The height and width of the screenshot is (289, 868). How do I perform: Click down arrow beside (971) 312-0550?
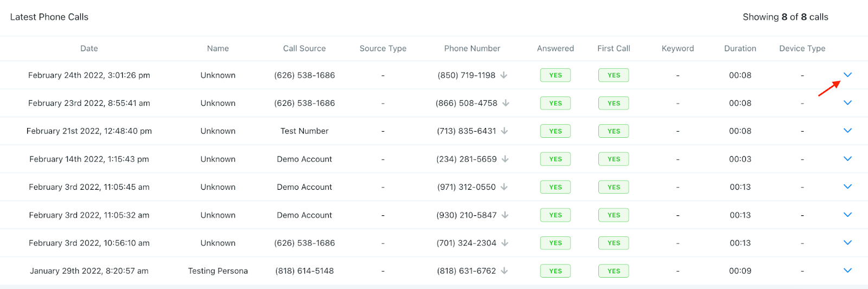point(504,187)
